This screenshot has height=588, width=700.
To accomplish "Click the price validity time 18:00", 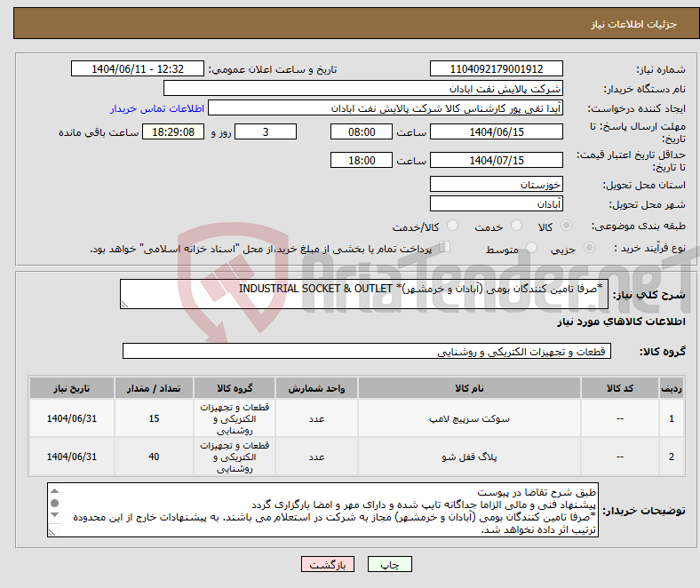I will coord(362,160).
